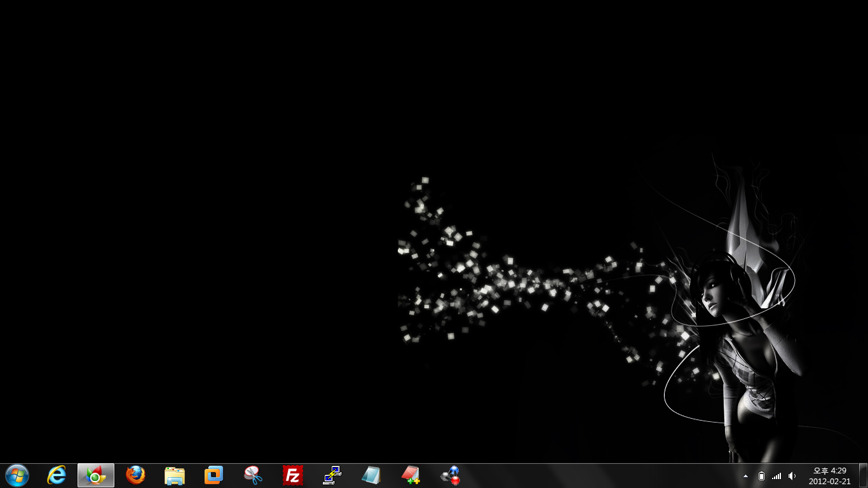
Task: Open the red notepad with plus icon
Action: [410, 475]
